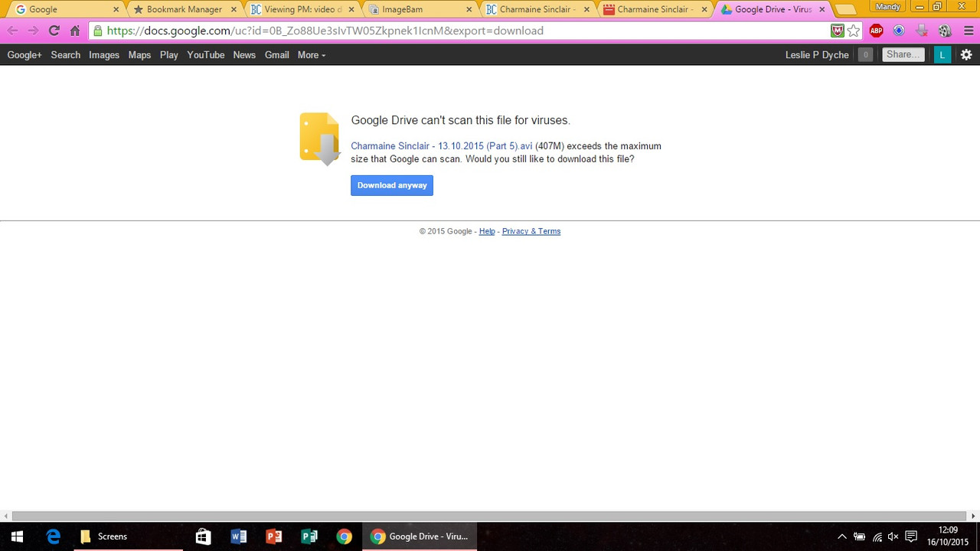Open Gmail in the Google bar
The width and height of the screenshot is (980, 551).
coord(277,55)
